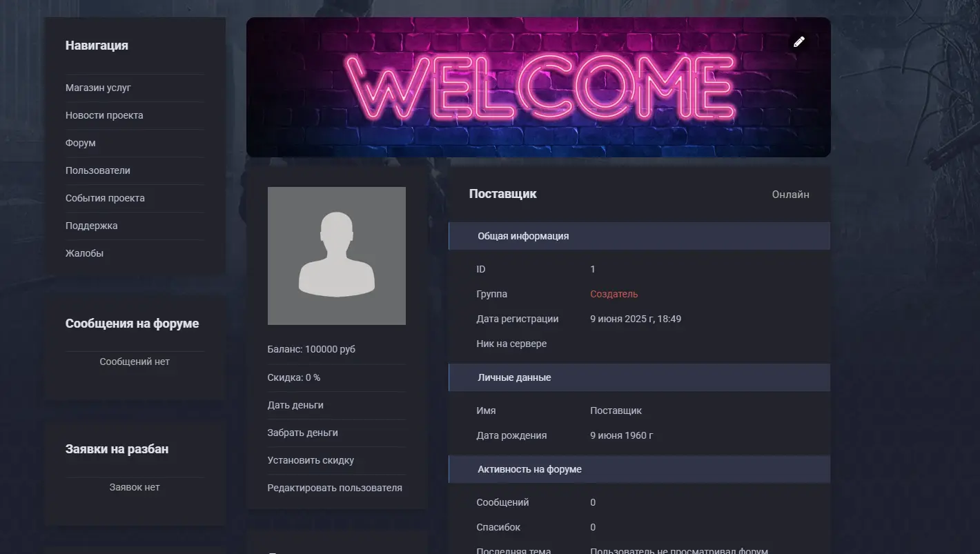Click the Активность на форуме section header
Image resolution: width=980 pixels, height=554 pixels.
(639, 469)
